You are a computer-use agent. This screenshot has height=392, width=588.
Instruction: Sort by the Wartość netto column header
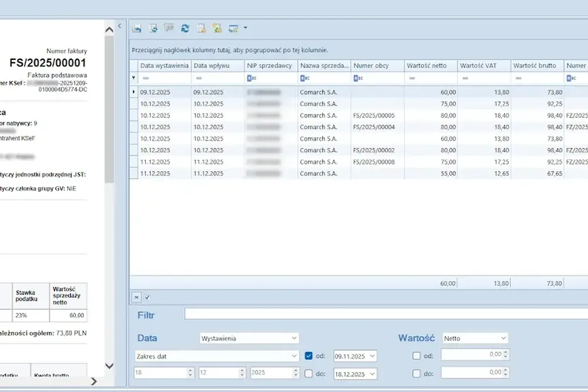click(x=431, y=66)
